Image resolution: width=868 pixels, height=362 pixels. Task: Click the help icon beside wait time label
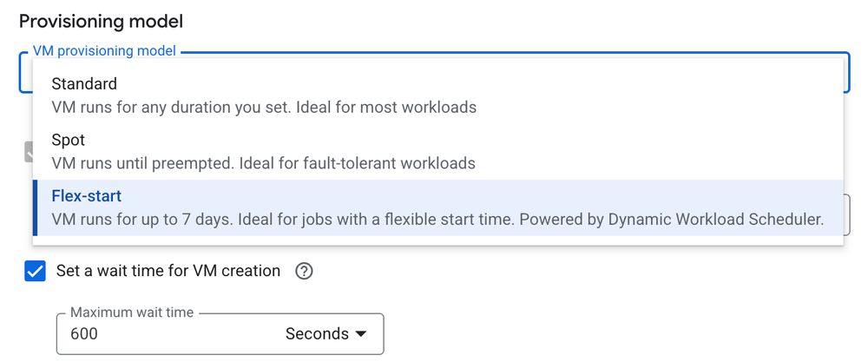(x=303, y=272)
